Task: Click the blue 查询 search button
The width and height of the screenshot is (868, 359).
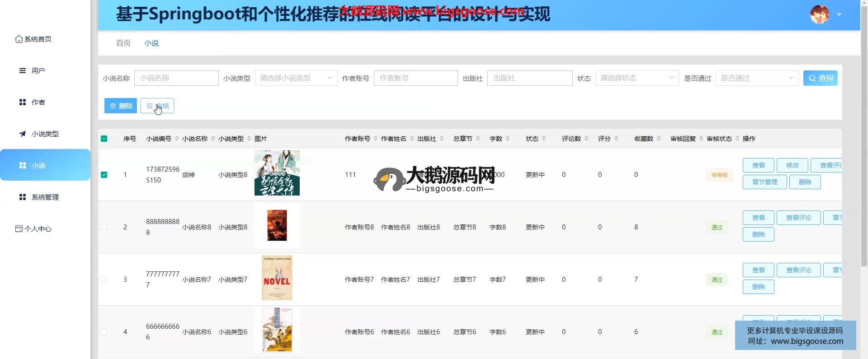Action: (820, 78)
